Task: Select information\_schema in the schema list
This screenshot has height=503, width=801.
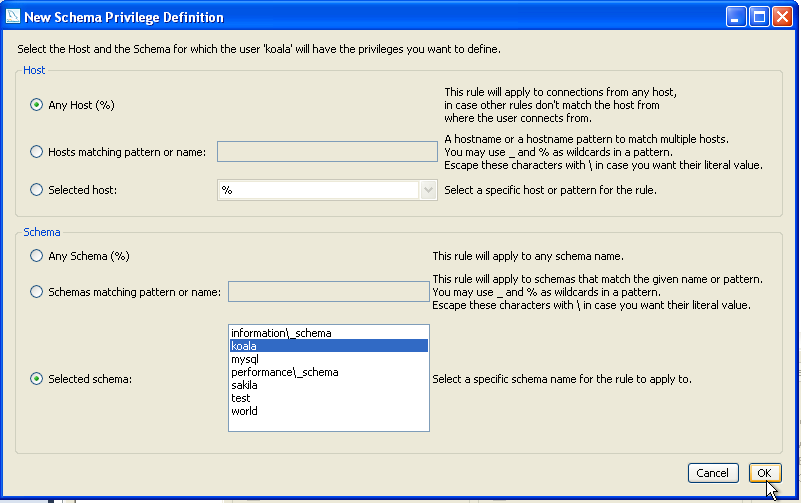Action: [x=281, y=333]
